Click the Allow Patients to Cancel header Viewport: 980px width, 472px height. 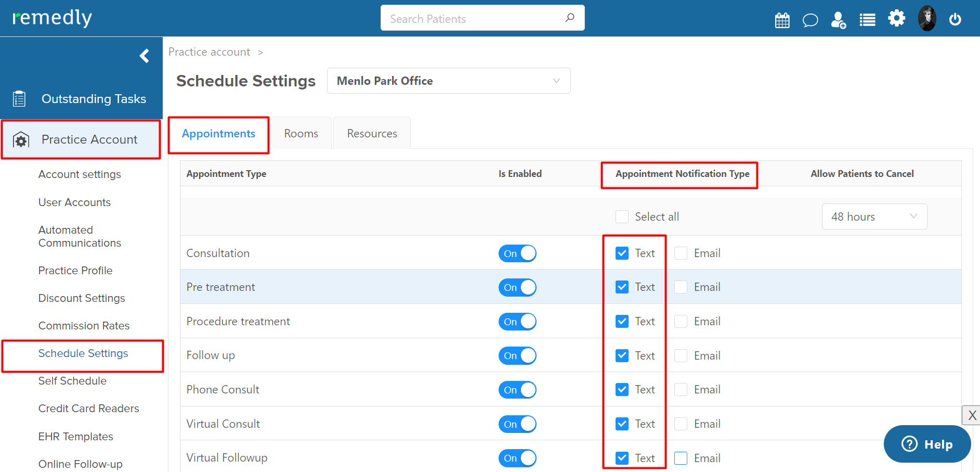(862, 174)
